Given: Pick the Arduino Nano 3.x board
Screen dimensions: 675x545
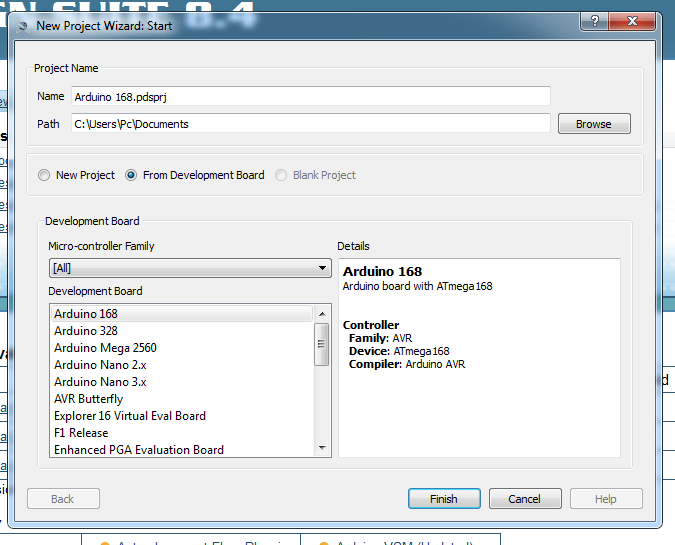Looking at the screenshot, I should pos(182,381).
